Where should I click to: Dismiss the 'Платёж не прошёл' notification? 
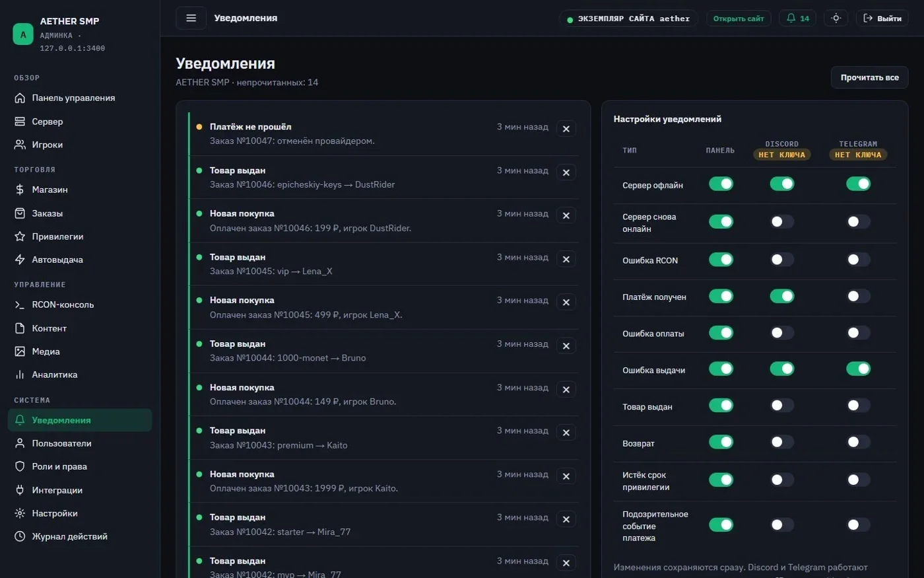pyautogui.click(x=566, y=129)
